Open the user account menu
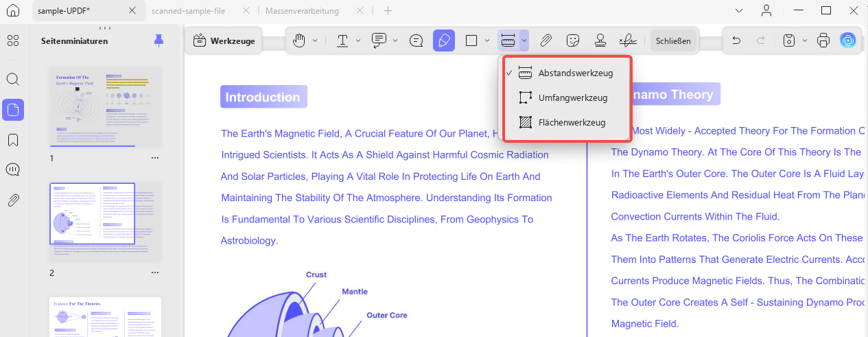This screenshot has width=868, height=337. coord(767,11)
